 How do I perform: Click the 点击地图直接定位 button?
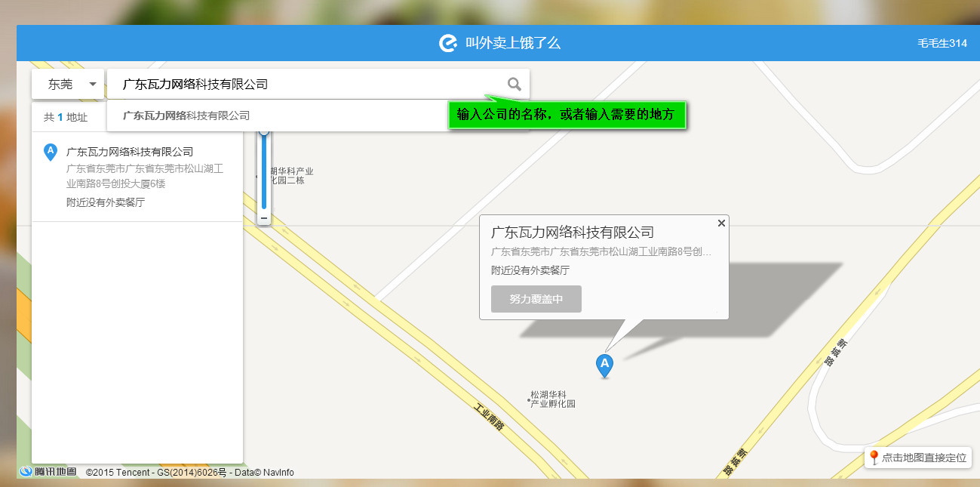[917, 457]
